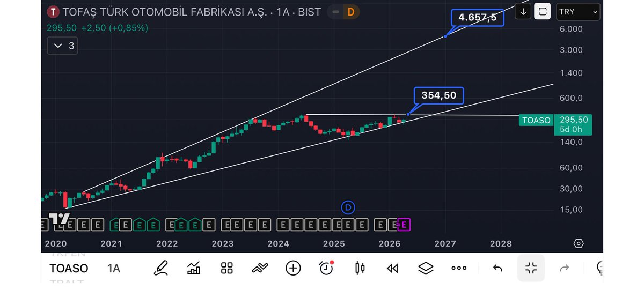Tap the down-arrow button near TRY
The height and width of the screenshot is (297, 644).
524,11
